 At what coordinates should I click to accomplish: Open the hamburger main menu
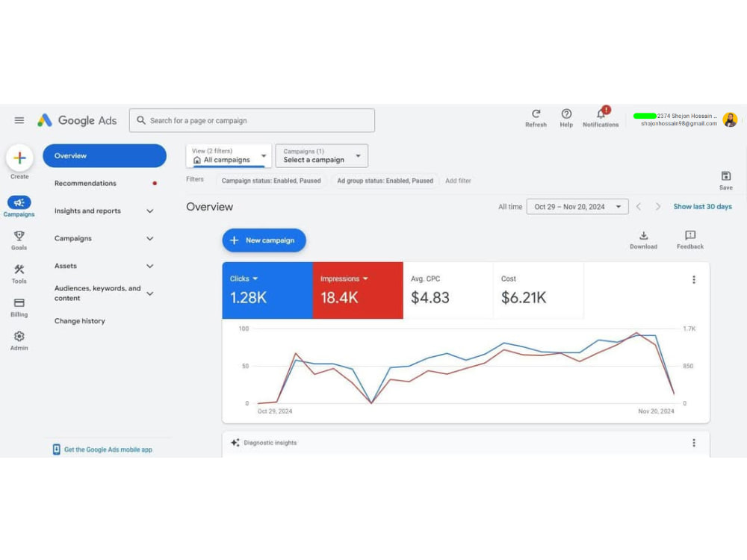[x=19, y=120]
